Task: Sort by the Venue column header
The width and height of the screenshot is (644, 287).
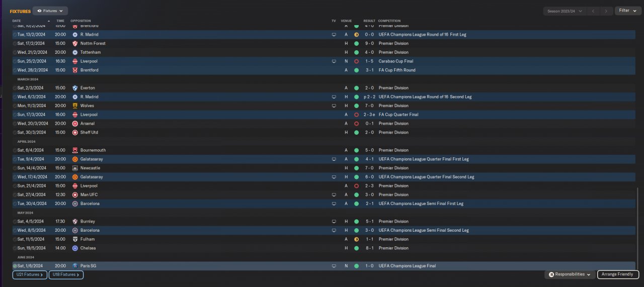Action: tap(346, 21)
